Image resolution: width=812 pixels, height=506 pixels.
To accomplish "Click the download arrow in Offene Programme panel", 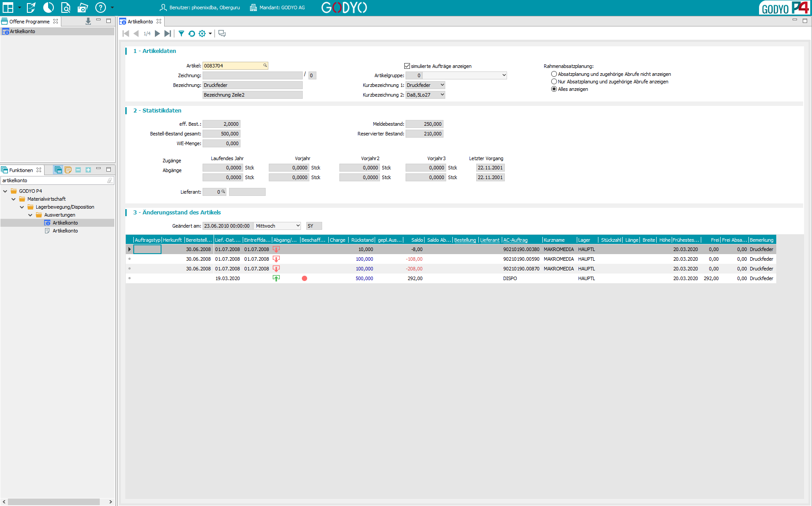I will point(88,21).
